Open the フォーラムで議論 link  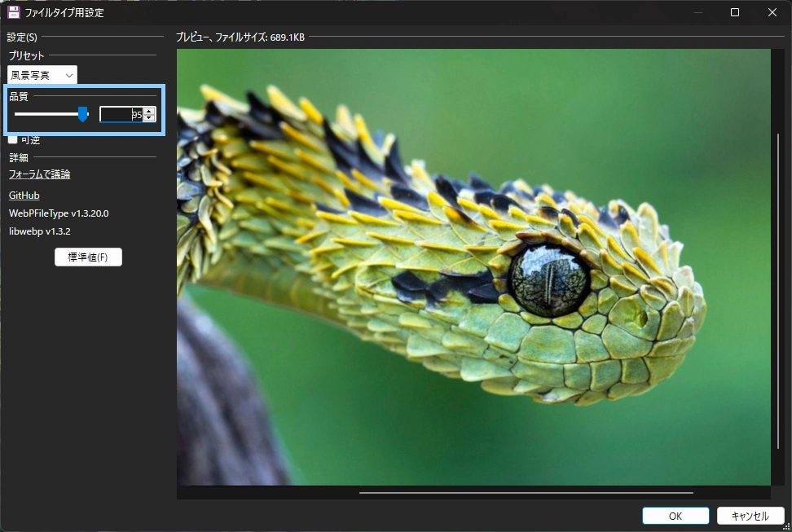click(39, 174)
